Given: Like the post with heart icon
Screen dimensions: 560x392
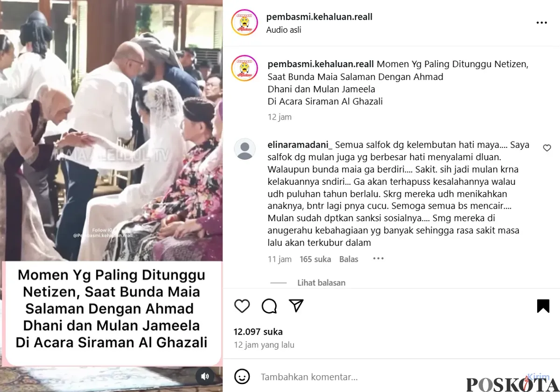Looking at the screenshot, I should (242, 306).
